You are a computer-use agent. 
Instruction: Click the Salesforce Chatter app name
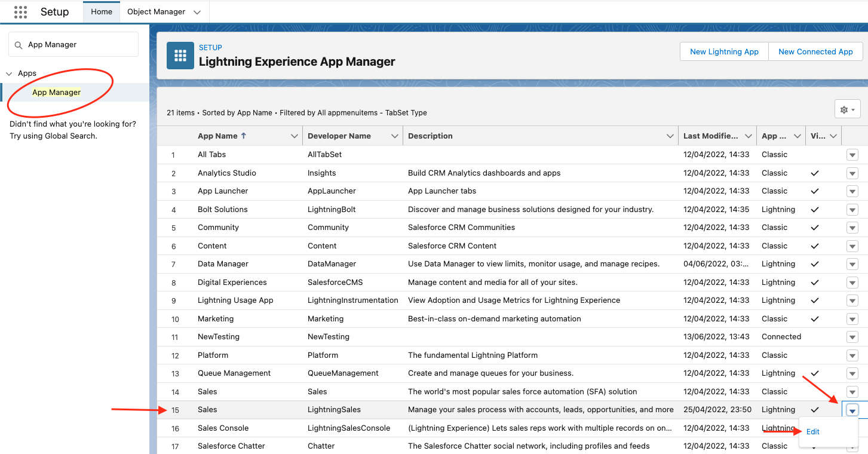click(x=231, y=446)
